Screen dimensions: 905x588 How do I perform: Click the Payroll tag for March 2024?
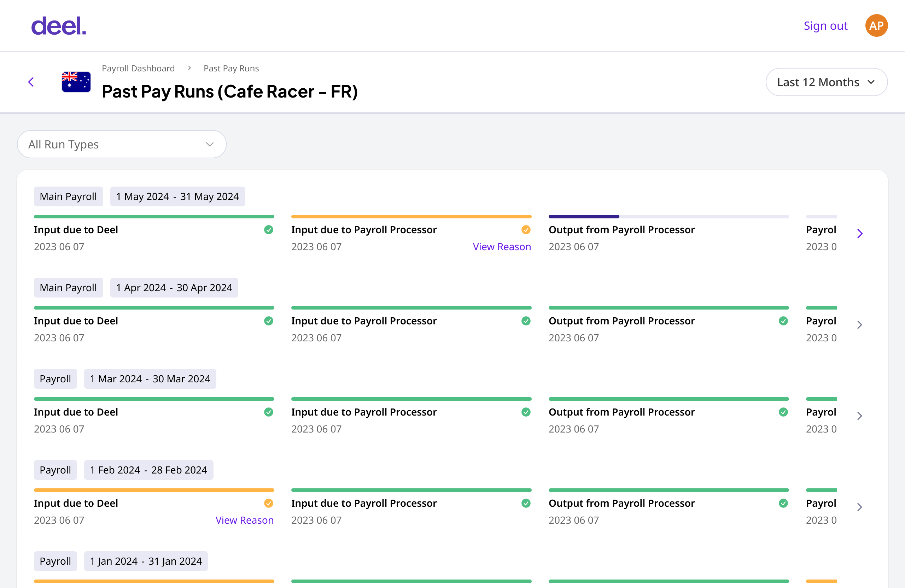pyautogui.click(x=56, y=379)
